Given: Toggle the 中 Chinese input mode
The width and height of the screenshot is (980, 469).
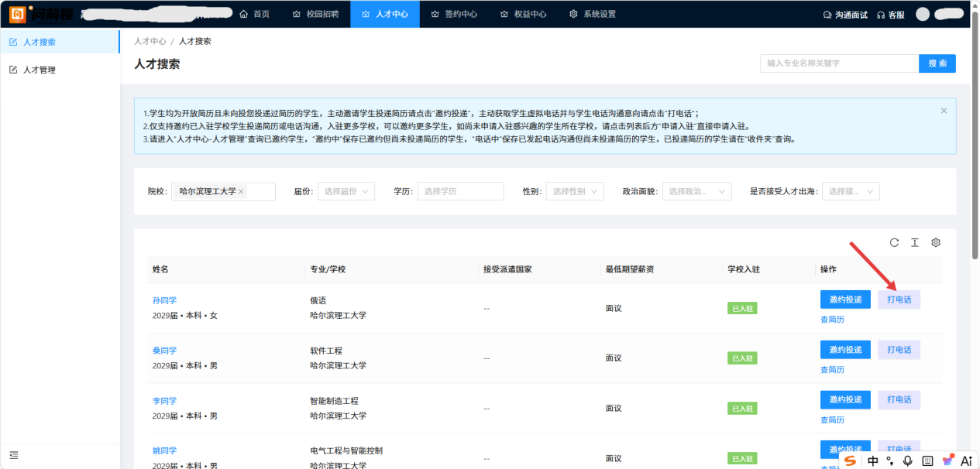Looking at the screenshot, I should tap(873, 460).
